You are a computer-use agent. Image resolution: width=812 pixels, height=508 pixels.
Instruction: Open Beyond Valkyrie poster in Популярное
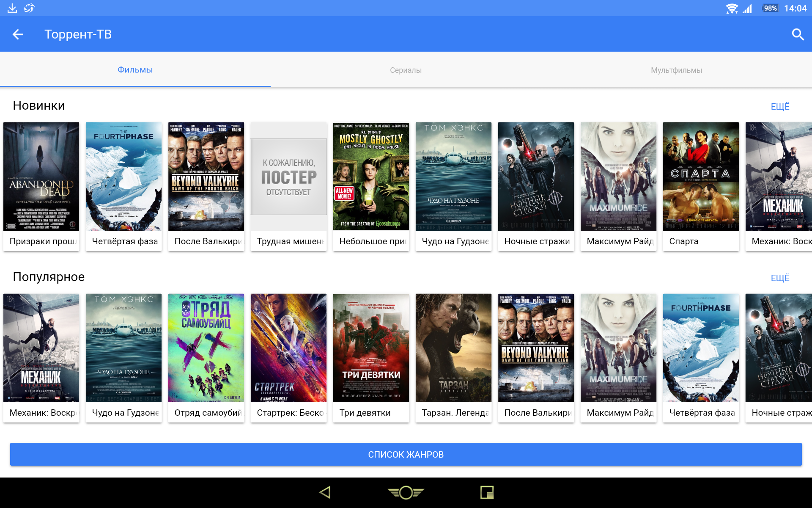536,348
